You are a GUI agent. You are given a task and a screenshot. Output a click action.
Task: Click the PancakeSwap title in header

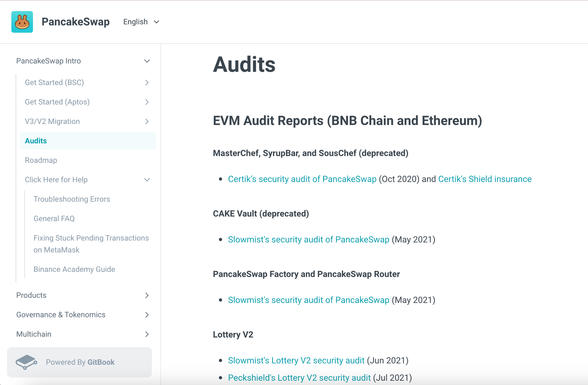coord(76,22)
